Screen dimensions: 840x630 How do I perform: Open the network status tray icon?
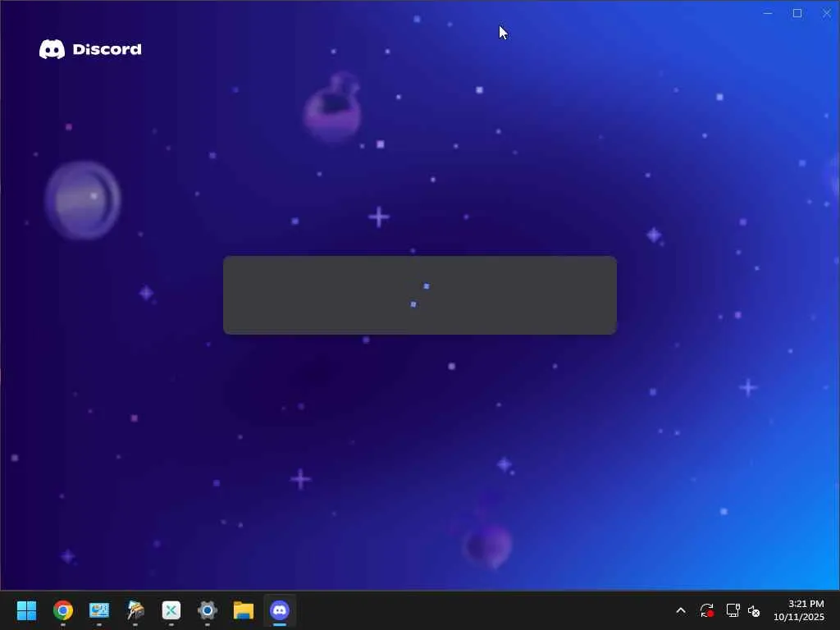click(x=733, y=610)
